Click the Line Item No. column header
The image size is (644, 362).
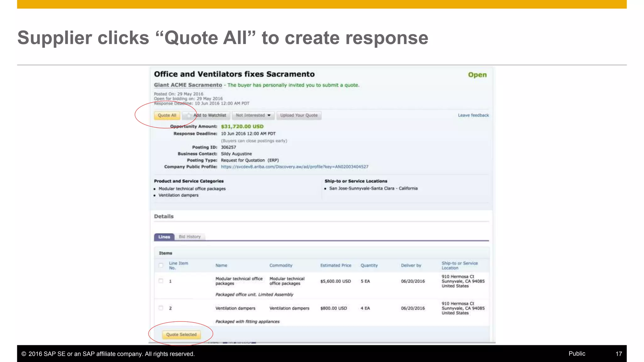179,266
